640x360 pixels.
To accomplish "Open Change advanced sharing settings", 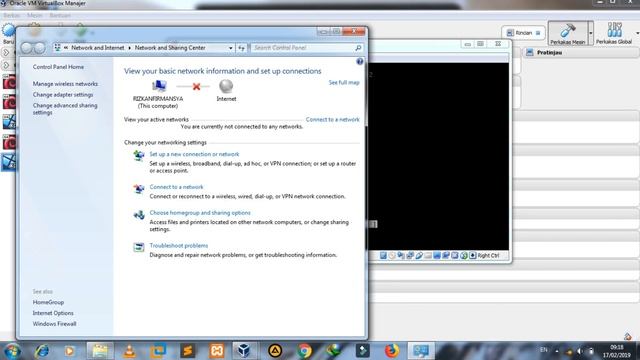I will coord(65,109).
